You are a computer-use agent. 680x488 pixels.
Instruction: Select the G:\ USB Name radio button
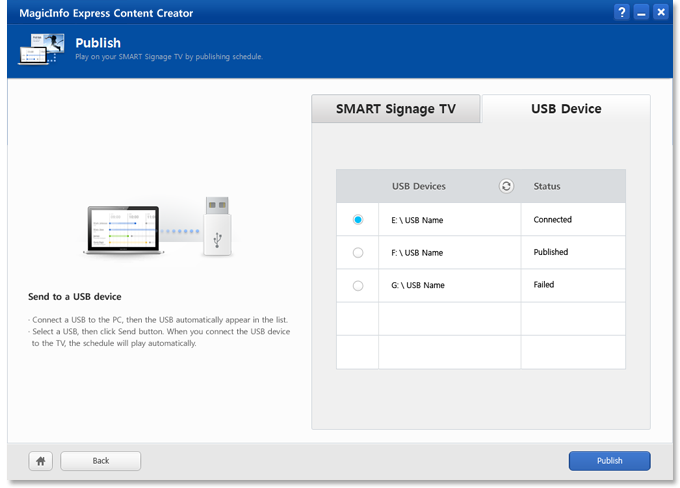(x=358, y=285)
